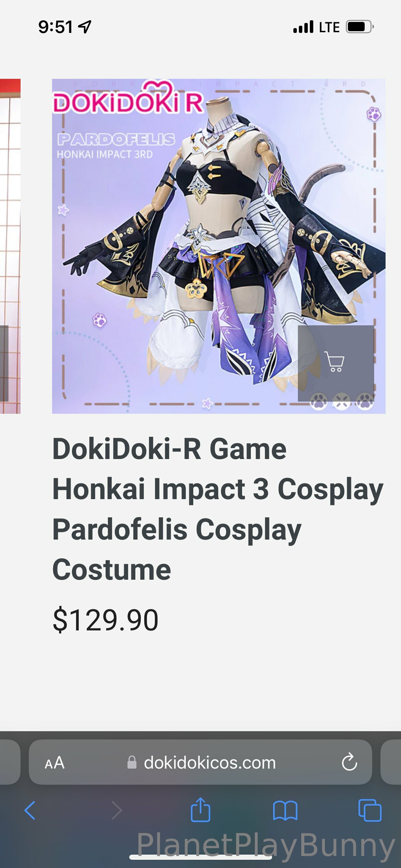This screenshot has width=401, height=868.
Task: Tap the $129.90 price text
Action: pos(106,620)
